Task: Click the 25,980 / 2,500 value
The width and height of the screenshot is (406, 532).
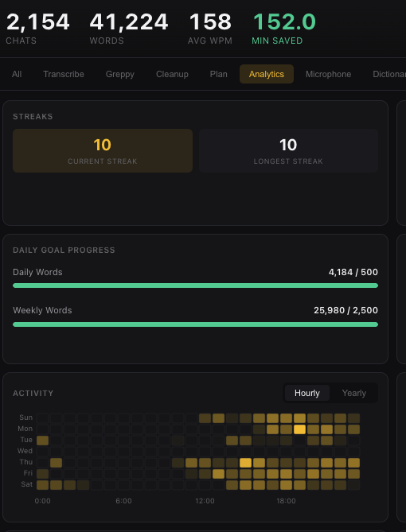Action: click(x=345, y=310)
